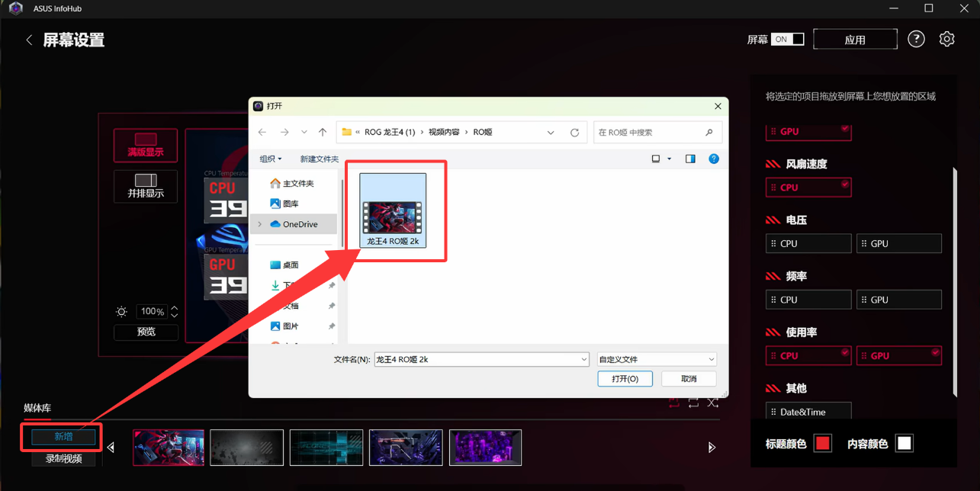This screenshot has height=491, width=980.
Task: Click the 预览 preview button
Action: click(146, 332)
